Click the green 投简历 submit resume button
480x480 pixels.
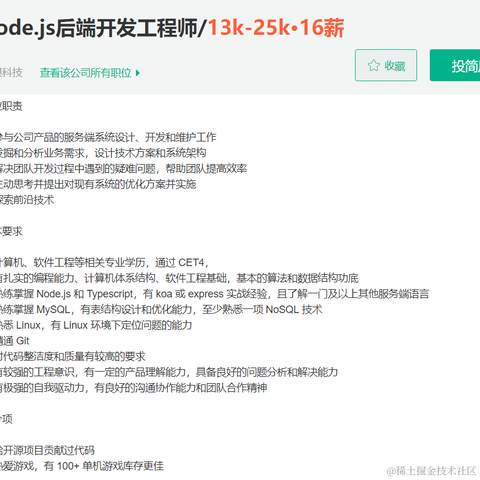tap(455, 65)
